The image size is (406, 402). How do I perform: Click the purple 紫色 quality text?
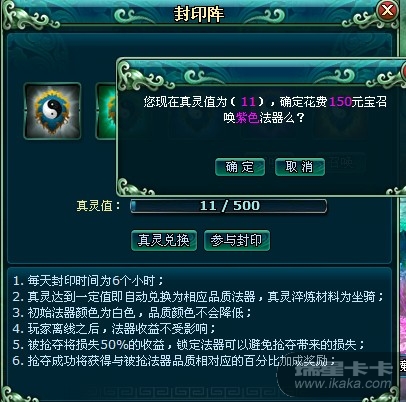click(247, 118)
